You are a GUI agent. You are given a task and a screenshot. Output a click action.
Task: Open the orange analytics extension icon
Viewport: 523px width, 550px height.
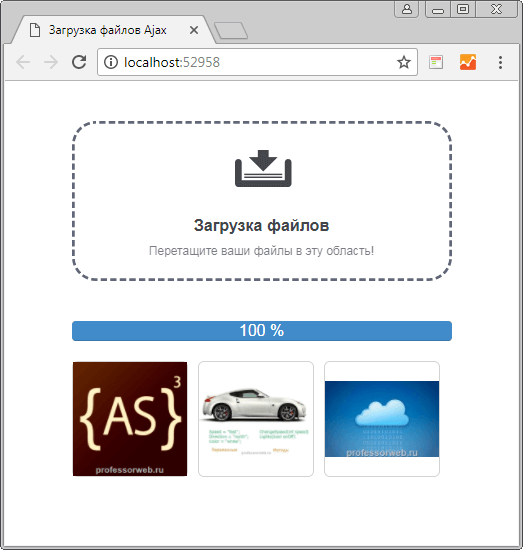468,62
